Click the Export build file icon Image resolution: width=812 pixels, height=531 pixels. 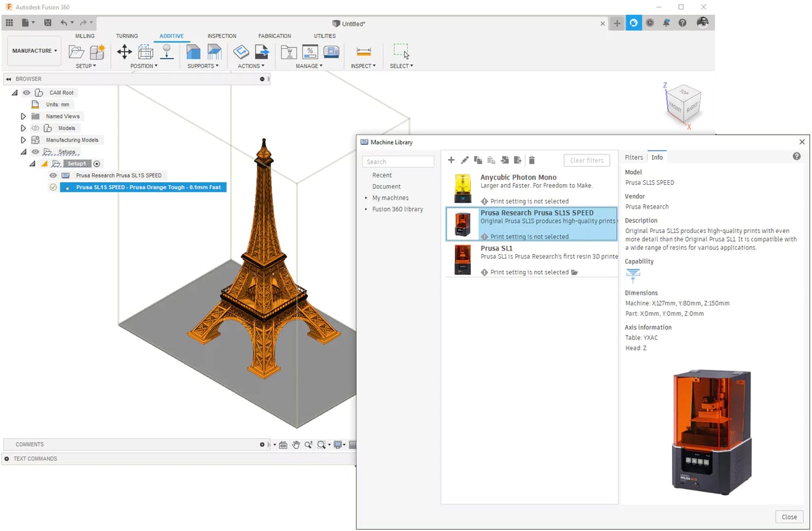click(x=262, y=51)
